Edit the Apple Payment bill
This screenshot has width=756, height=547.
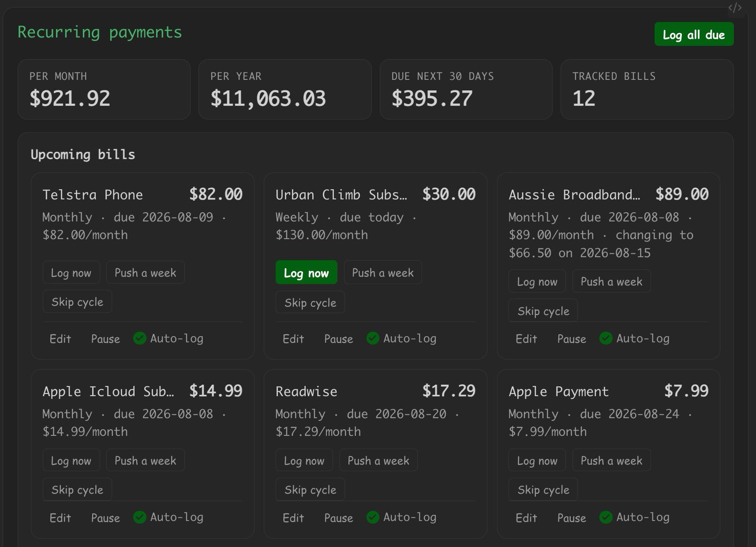point(526,517)
